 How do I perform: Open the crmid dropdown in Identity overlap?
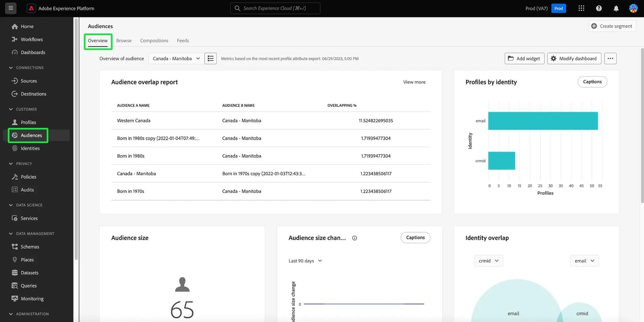coord(488,260)
